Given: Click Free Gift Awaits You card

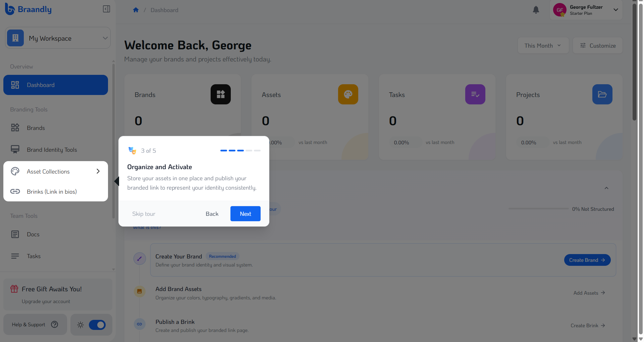Looking at the screenshot, I should pyautogui.click(x=58, y=294).
